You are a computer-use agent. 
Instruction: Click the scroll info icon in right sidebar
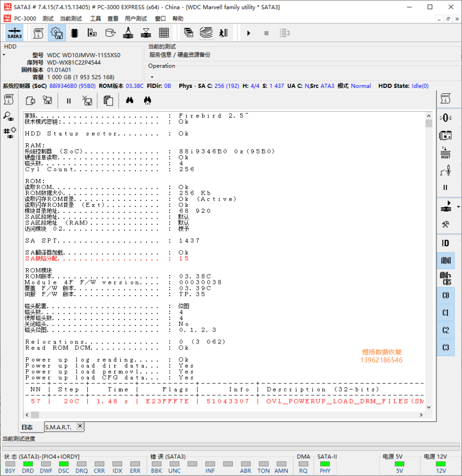[x=445, y=99]
